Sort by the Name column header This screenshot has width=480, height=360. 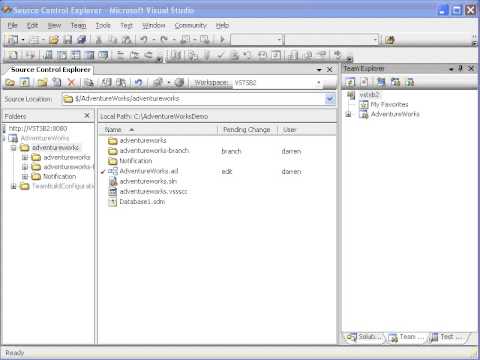click(158, 130)
